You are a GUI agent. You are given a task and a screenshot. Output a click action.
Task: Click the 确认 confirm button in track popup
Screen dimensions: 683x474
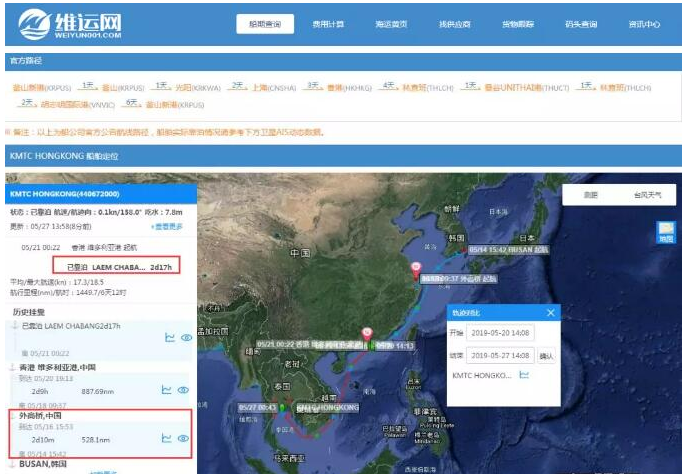[x=546, y=356]
